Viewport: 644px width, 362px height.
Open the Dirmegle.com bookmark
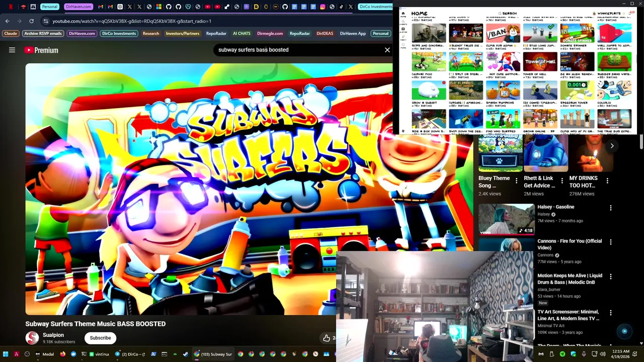click(x=270, y=33)
